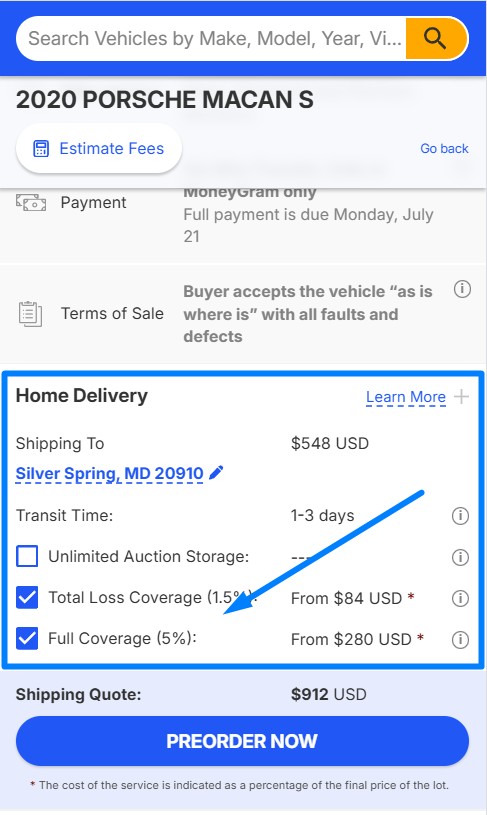Click the calculator icon in Estimate Fees
Screen dimensions: 487x815
click(x=41, y=149)
